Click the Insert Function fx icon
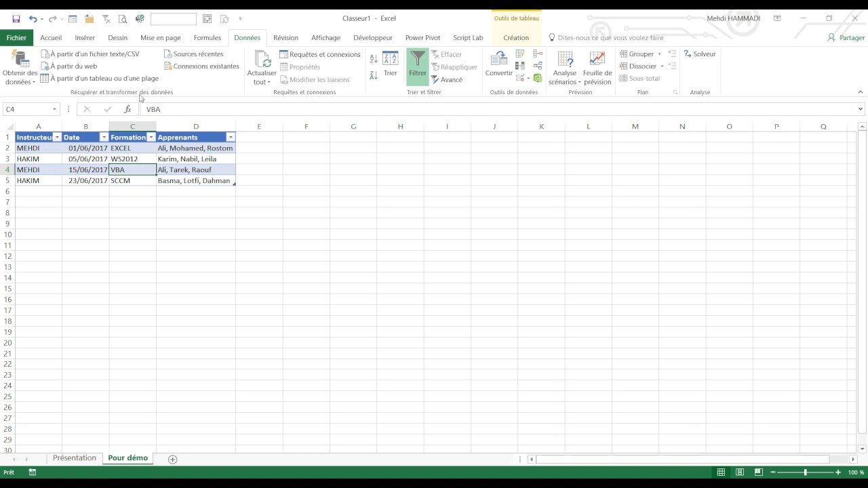 tap(127, 109)
